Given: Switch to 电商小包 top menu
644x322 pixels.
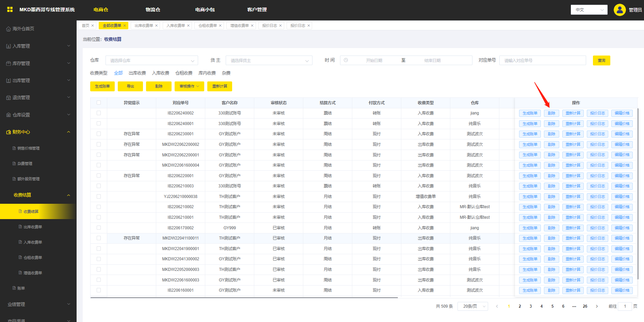Looking at the screenshot, I should [x=205, y=10].
